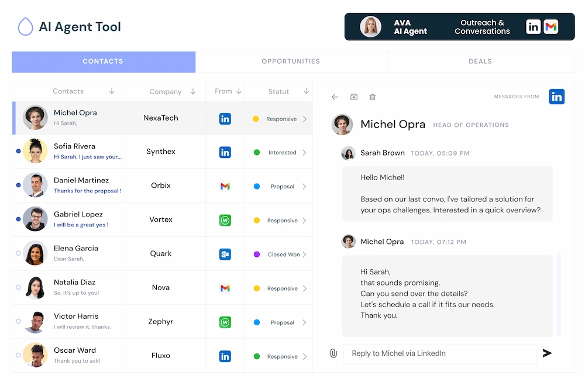Click the Outreach & Conversations label
The height and width of the screenshot is (392, 585).
click(x=482, y=27)
